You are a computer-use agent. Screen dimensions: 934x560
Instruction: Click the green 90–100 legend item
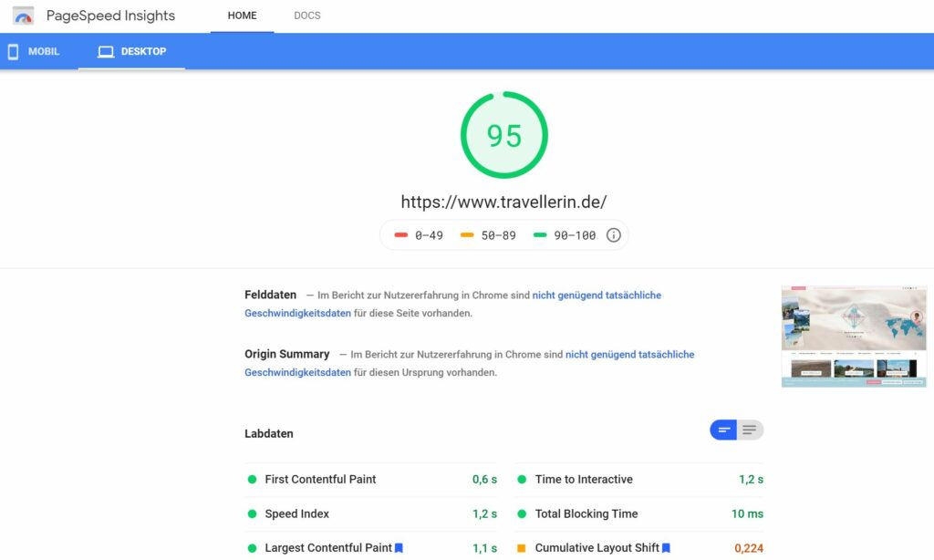click(x=565, y=235)
